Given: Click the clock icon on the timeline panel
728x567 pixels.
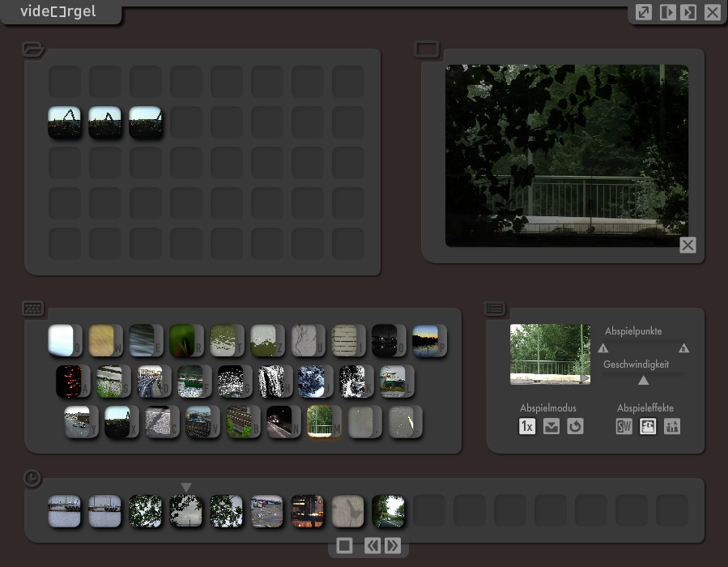Looking at the screenshot, I should click(32, 479).
